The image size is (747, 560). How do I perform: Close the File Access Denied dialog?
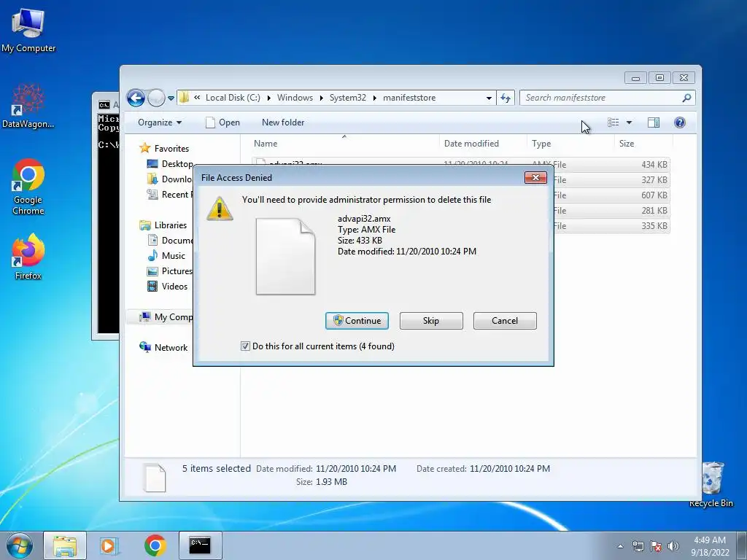[x=535, y=178]
